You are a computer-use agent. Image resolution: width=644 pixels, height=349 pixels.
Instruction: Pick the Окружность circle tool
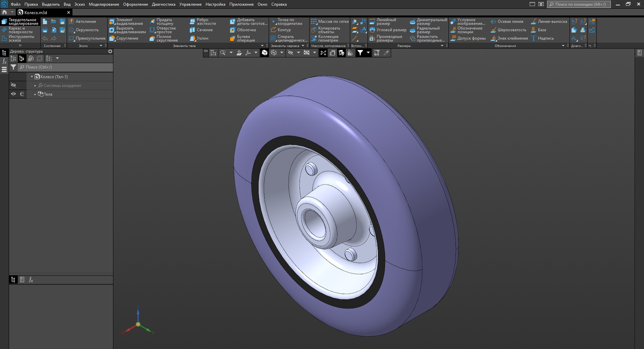click(83, 30)
